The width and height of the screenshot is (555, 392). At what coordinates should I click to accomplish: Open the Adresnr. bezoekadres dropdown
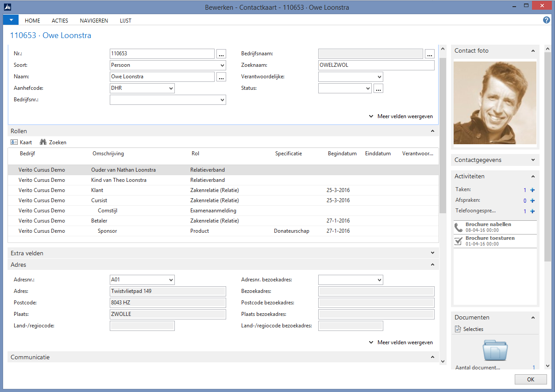[379, 280]
